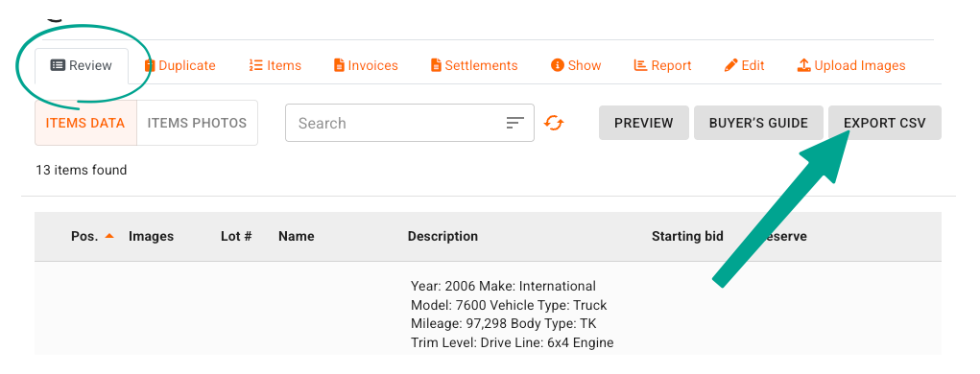Click the Starting bid column header
Viewport: 980px width, 374px height.
[x=687, y=237]
